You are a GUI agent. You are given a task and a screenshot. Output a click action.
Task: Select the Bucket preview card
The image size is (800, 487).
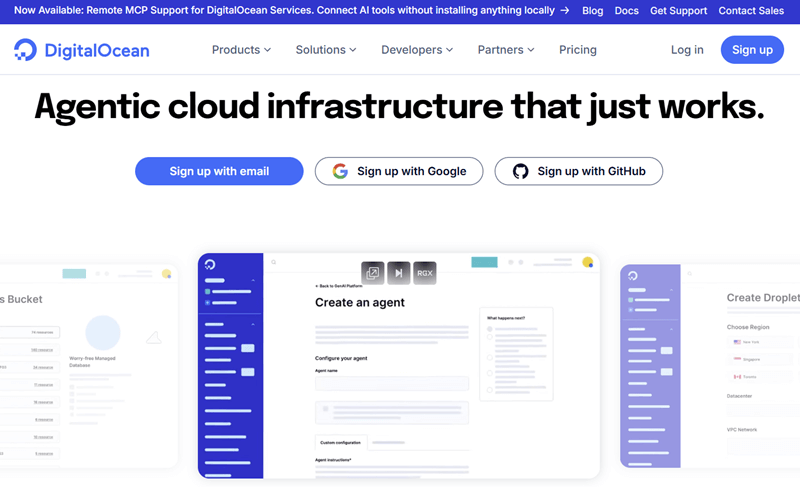pos(89,366)
